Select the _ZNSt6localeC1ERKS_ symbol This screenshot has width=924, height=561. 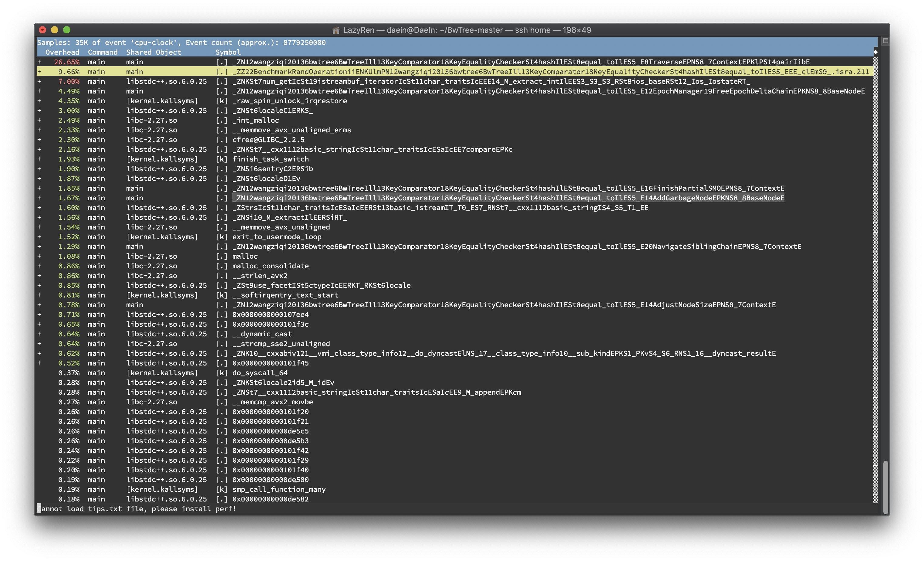pos(273,111)
